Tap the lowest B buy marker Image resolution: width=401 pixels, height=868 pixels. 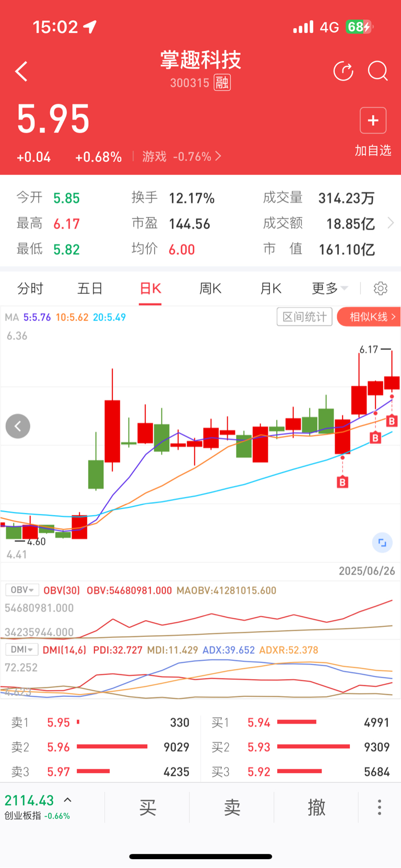tap(343, 482)
